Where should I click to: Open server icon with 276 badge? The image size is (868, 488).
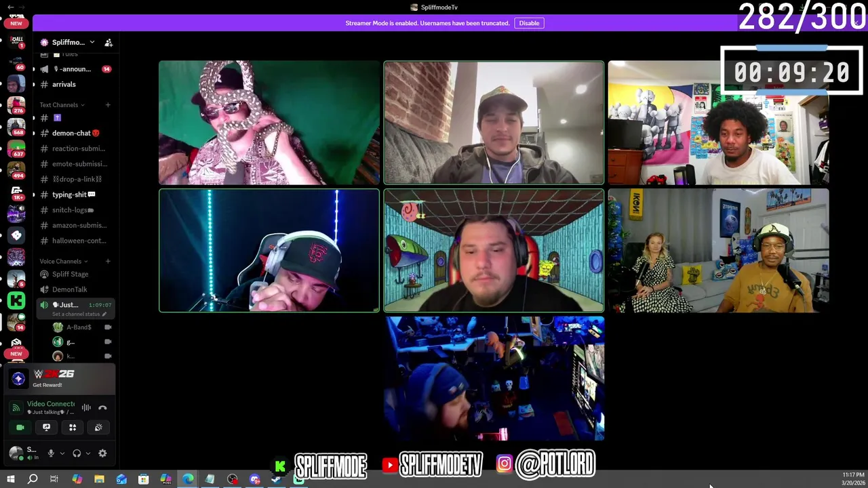point(16,105)
